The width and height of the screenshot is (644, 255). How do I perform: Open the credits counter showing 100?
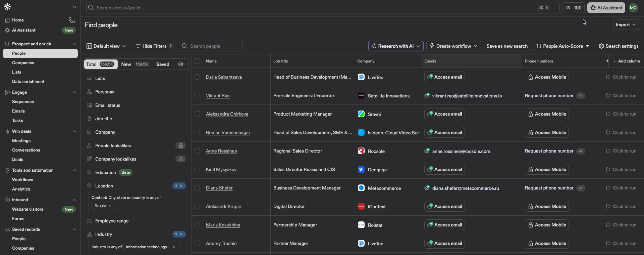[x=574, y=8]
